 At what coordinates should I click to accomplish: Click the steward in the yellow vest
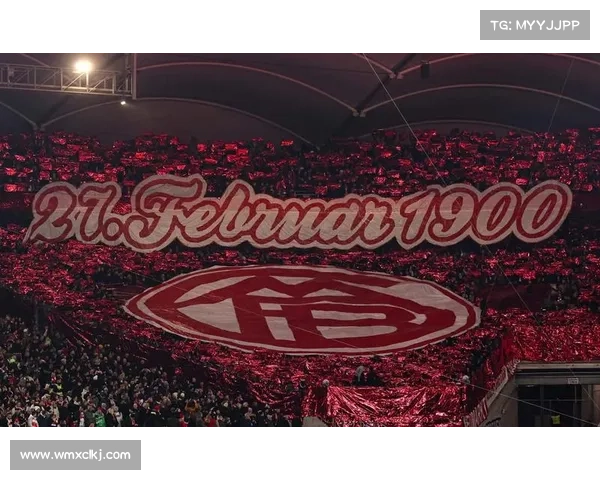(555, 420)
